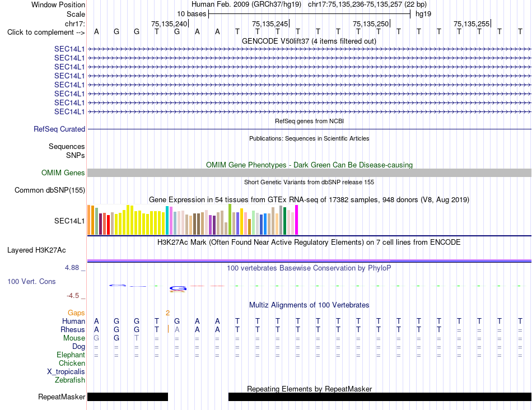This screenshot has width=532, height=410.
Task: Click the gray OMIM Genes bar item
Action: [309, 173]
